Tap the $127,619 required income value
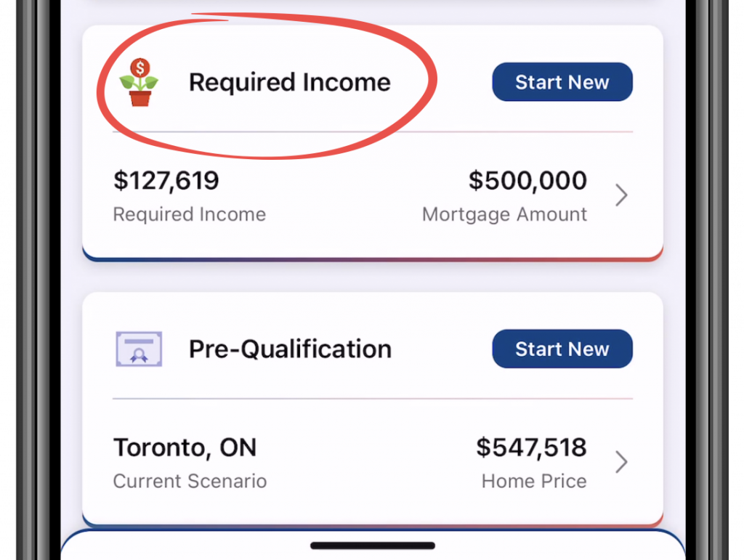 [166, 181]
